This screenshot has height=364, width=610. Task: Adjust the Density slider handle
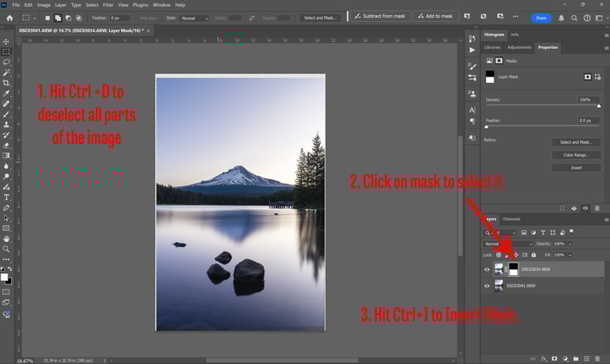click(599, 106)
